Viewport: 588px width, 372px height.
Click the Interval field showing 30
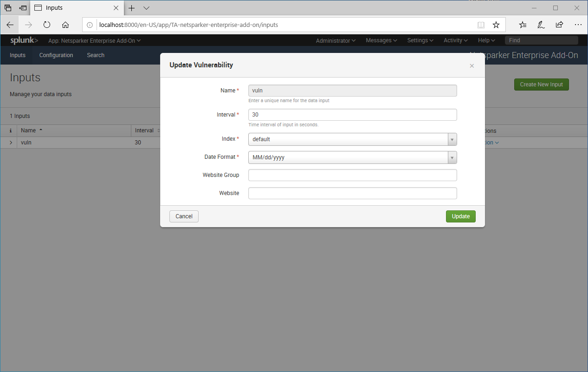tap(352, 114)
